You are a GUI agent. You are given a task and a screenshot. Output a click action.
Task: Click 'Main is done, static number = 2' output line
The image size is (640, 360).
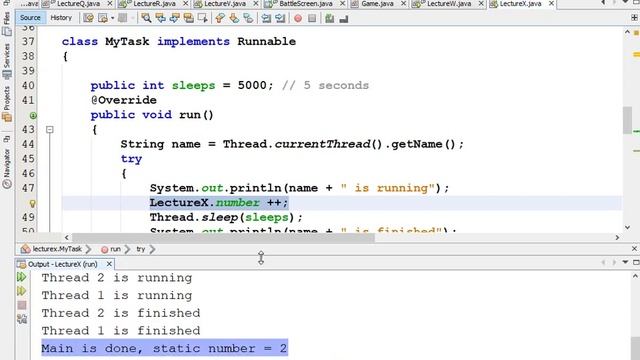pyautogui.click(x=164, y=348)
